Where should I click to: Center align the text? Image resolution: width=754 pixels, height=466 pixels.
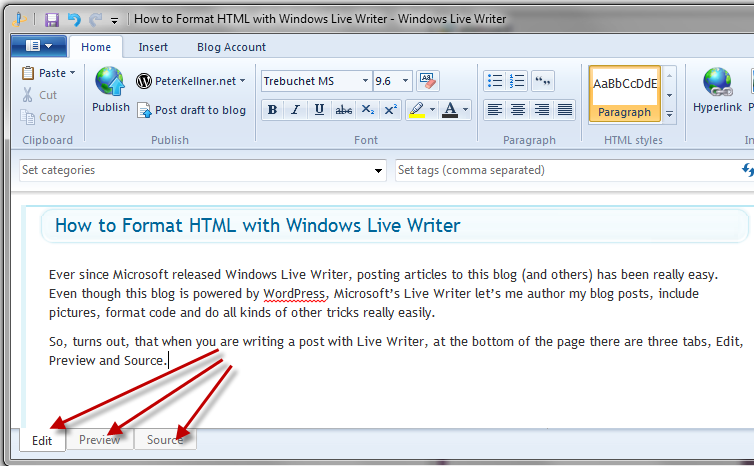point(518,110)
